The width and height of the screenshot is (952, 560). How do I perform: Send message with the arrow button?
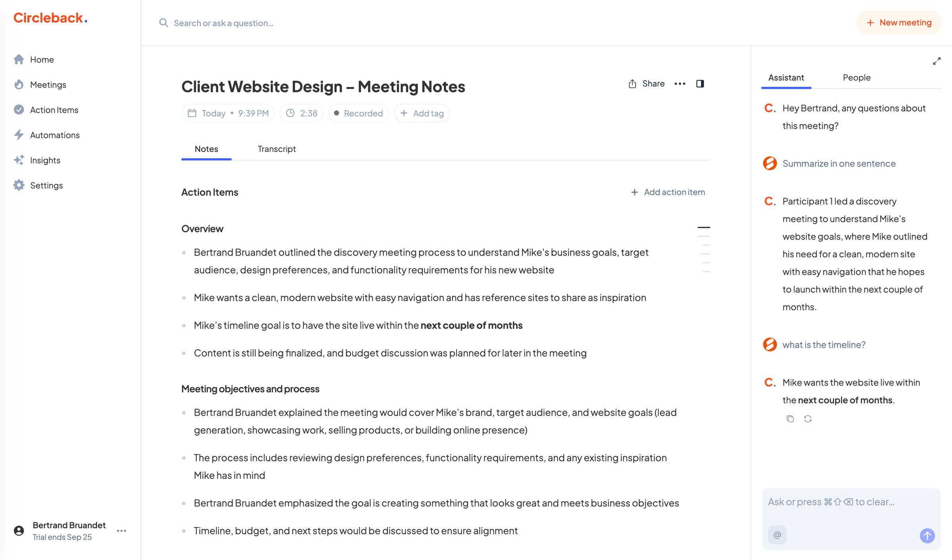click(x=927, y=535)
